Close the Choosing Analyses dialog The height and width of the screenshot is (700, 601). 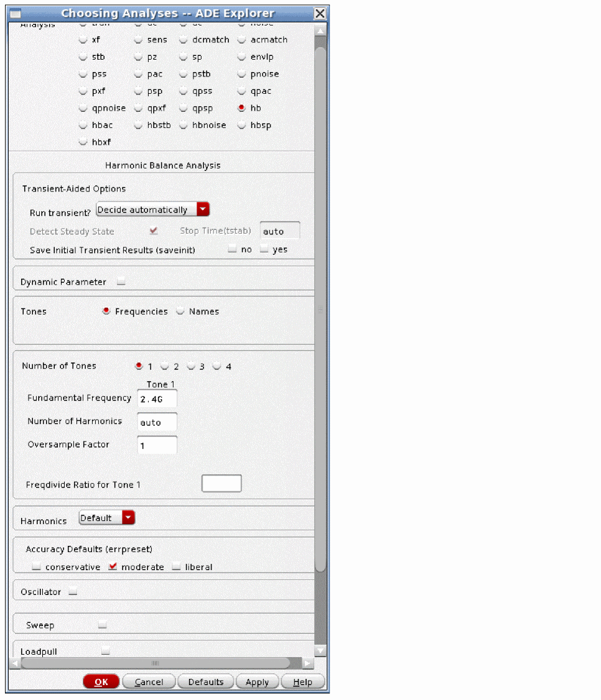tap(320, 14)
